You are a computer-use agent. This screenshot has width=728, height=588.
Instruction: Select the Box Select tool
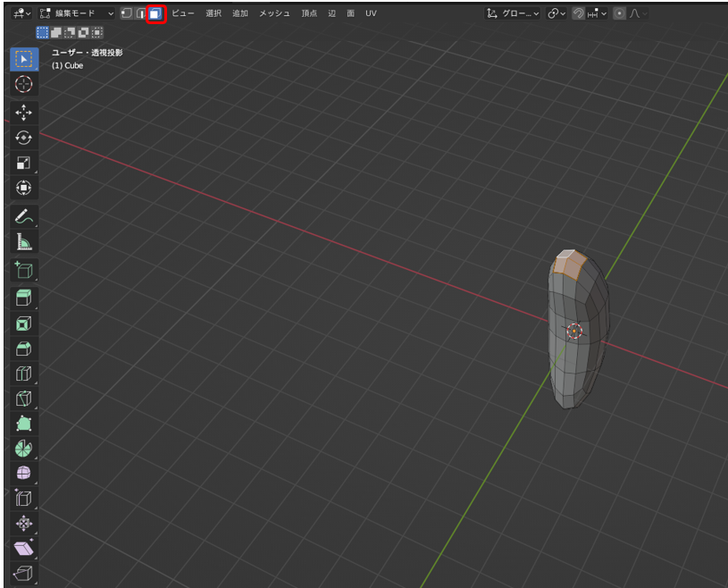pos(24,59)
